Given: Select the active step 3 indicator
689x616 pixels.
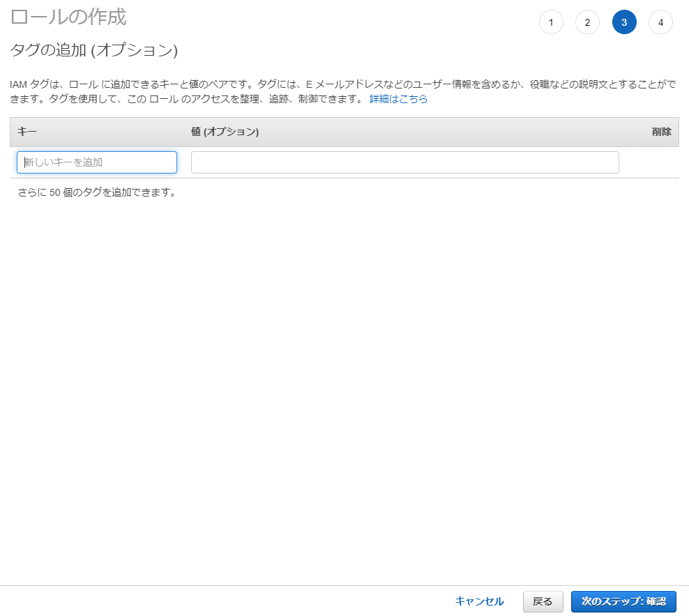Looking at the screenshot, I should pos(624,22).
